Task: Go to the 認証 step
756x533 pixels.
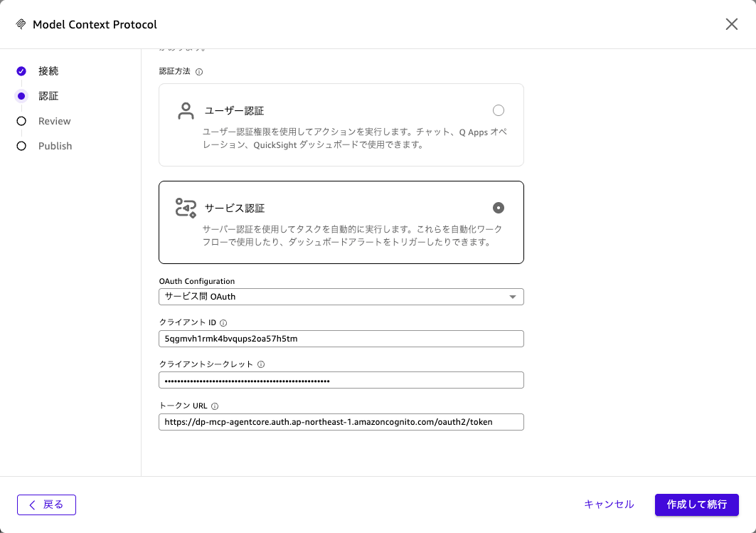Action: pyautogui.click(x=48, y=96)
